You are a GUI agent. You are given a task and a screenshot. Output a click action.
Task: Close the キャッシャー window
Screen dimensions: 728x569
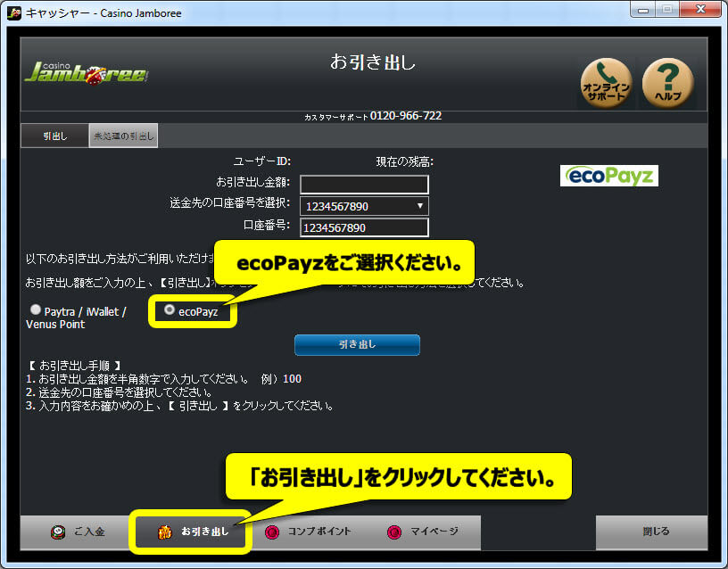pyautogui.click(x=700, y=10)
